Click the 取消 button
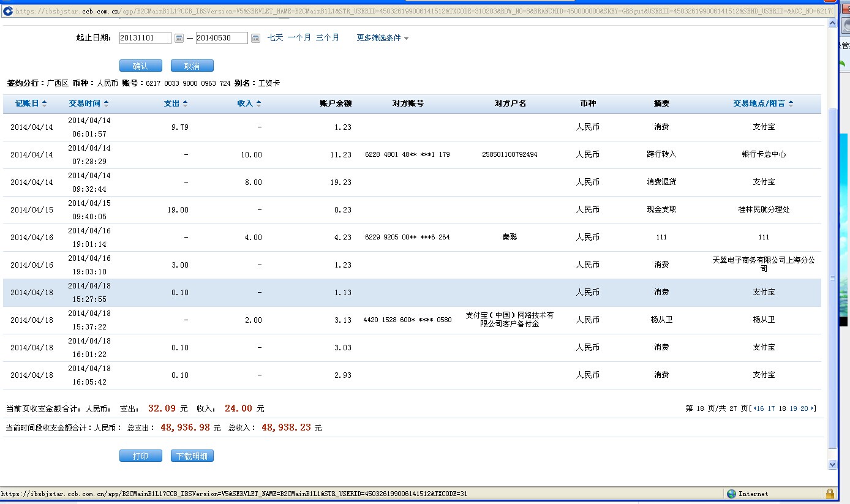The width and height of the screenshot is (850, 504). (192, 66)
